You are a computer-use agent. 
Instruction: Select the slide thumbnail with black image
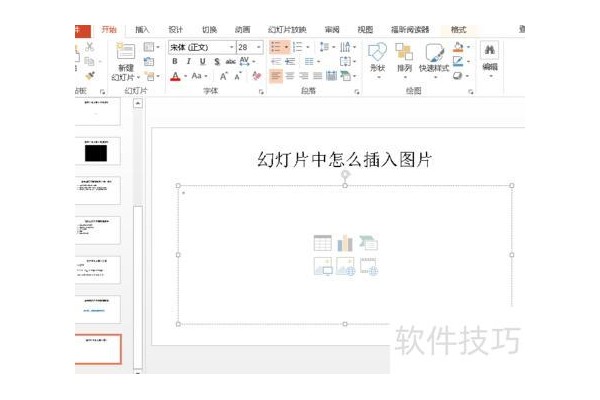tap(98, 151)
